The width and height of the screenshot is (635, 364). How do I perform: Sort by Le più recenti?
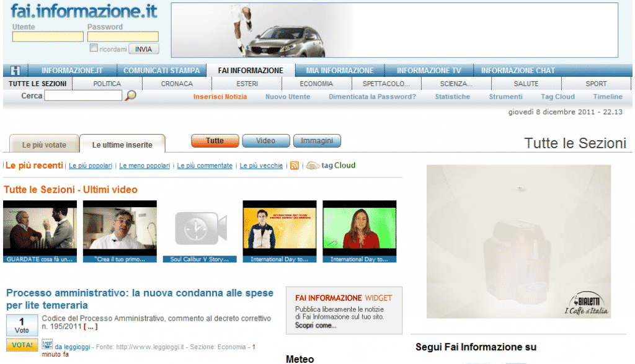(35, 166)
